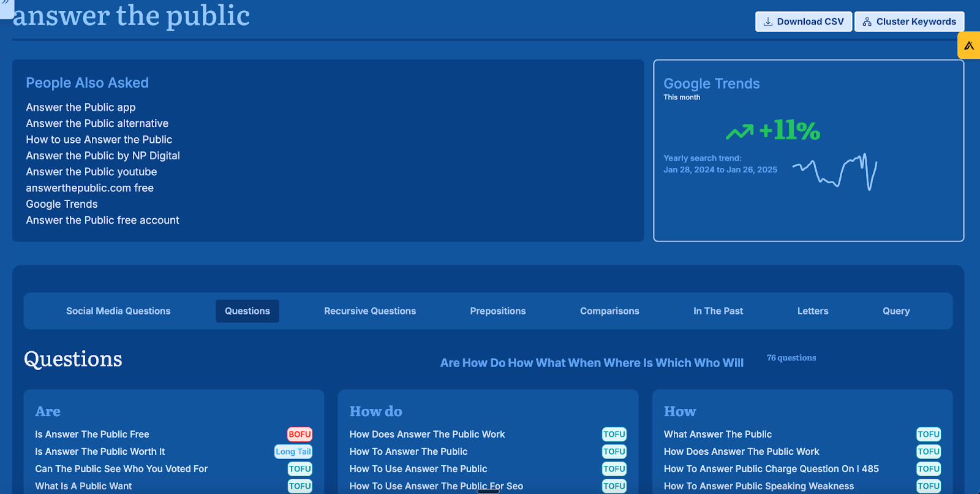Click the Download CSV button
Viewport: 980px width, 494px height.
804,21
